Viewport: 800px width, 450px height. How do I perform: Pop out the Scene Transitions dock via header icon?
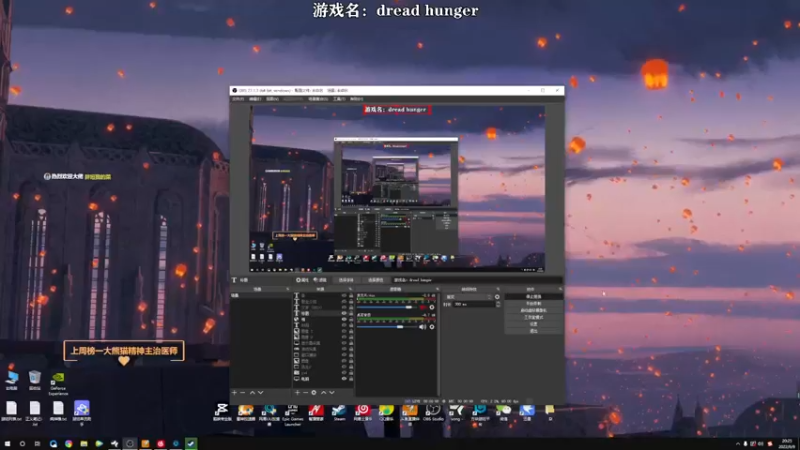[x=498, y=289]
